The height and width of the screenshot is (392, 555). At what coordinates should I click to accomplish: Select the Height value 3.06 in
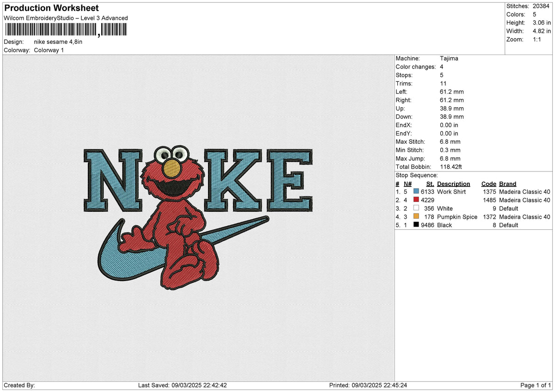[542, 23]
